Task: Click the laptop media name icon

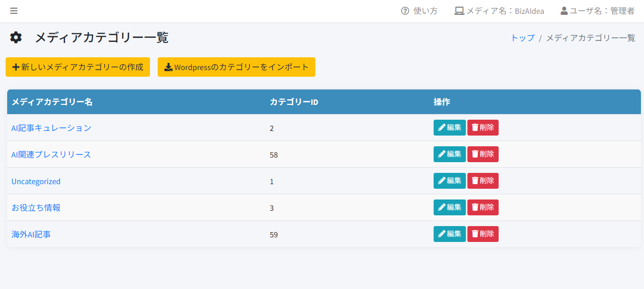Action: 459,11
